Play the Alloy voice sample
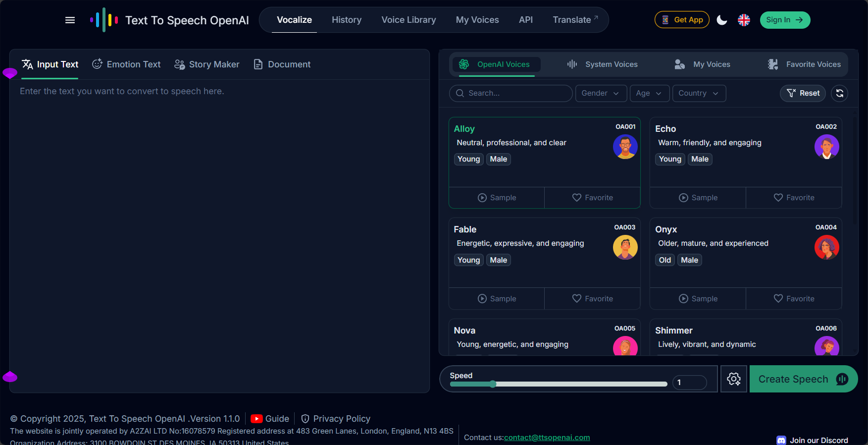The height and width of the screenshot is (445, 868). click(x=497, y=198)
